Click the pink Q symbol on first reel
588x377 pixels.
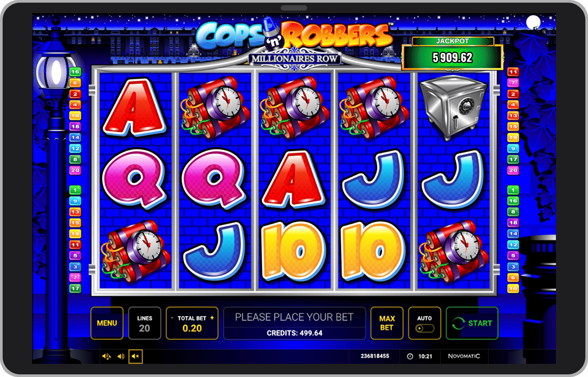(134, 178)
